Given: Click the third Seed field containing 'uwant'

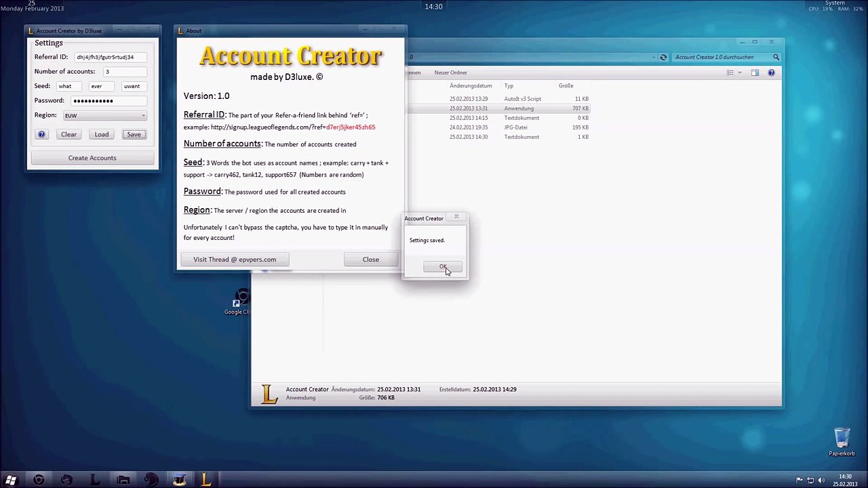Looking at the screenshot, I should [134, 86].
